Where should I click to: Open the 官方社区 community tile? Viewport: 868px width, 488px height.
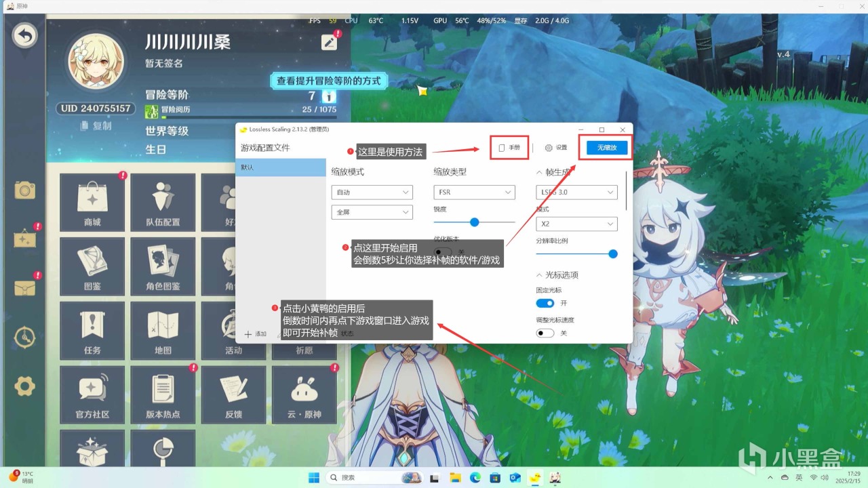[x=92, y=395]
